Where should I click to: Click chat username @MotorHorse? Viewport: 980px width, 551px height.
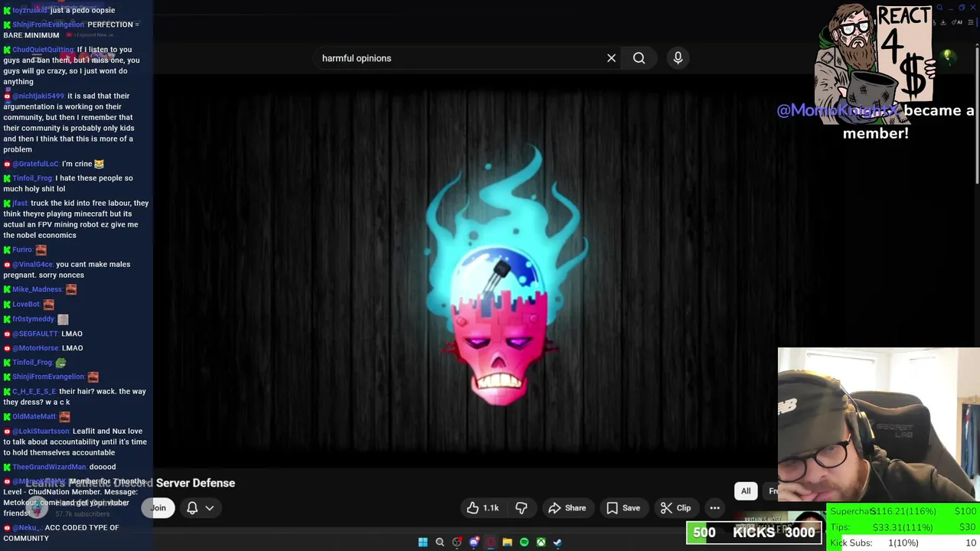(x=35, y=348)
